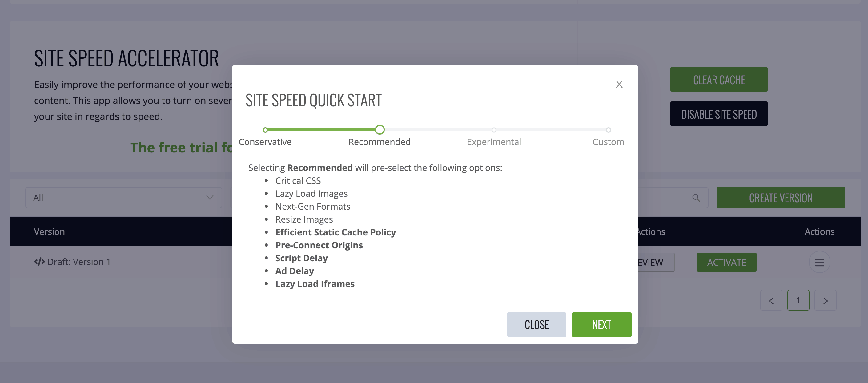Select the Conservative slider stop

pos(265,130)
